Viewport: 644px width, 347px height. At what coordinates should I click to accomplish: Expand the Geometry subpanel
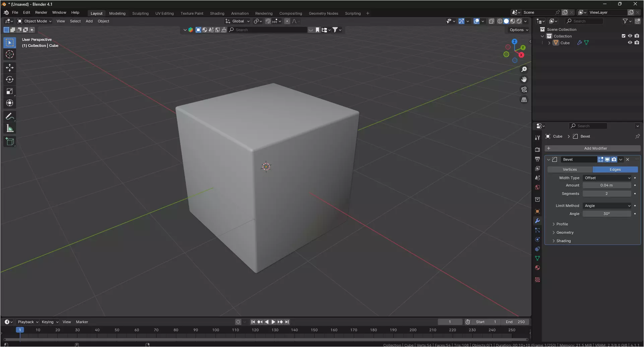(x=565, y=232)
